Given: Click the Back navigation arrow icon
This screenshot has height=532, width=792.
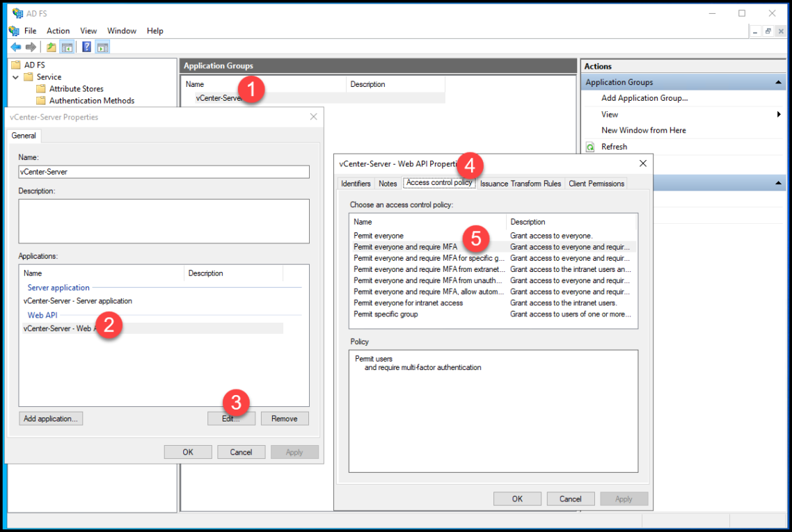Looking at the screenshot, I should pyautogui.click(x=15, y=47).
